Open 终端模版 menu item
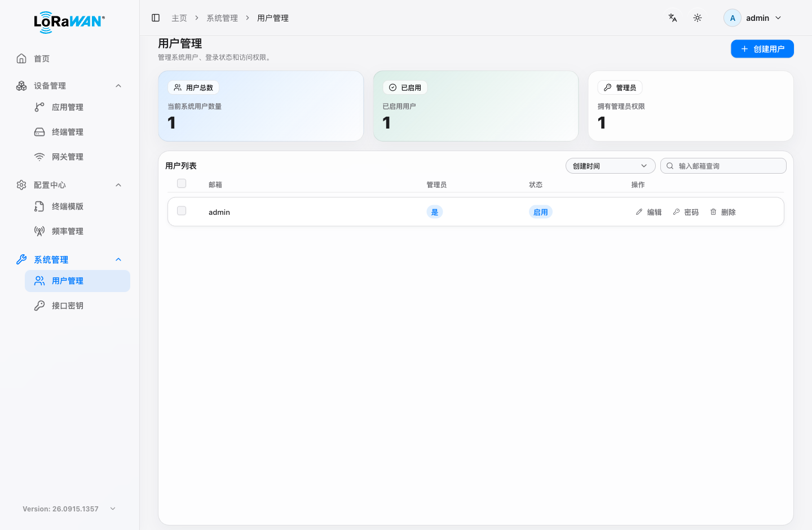812x530 pixels. point(77,206)
